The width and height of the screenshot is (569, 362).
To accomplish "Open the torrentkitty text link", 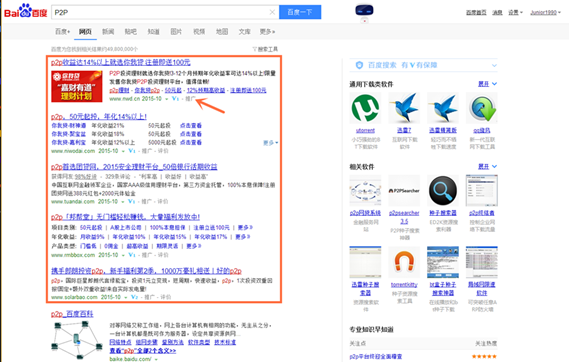I will click(404, 285).
